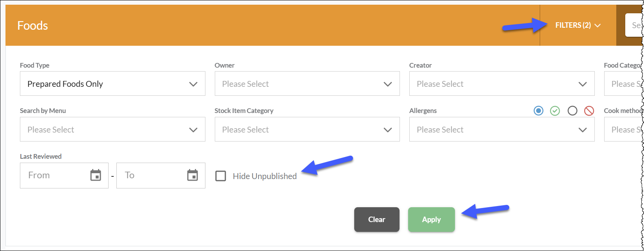Click the Last Reviewed To field

[161, 176]
